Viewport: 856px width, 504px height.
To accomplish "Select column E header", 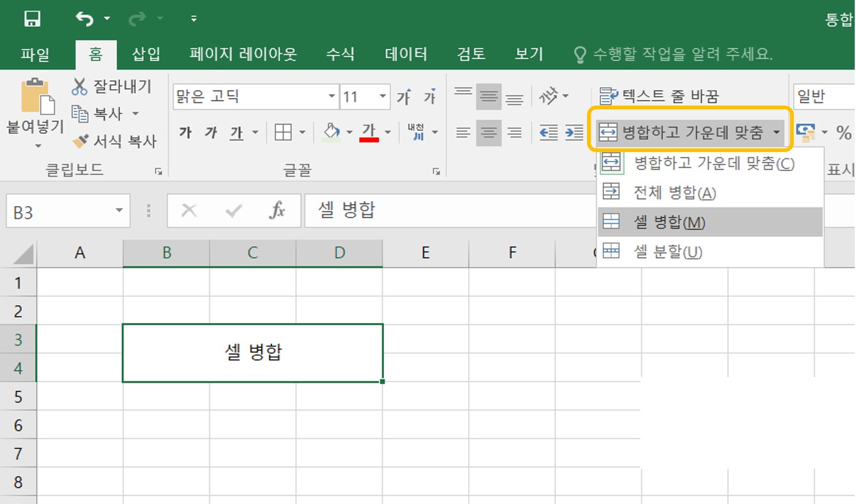I will click(425, 253).
